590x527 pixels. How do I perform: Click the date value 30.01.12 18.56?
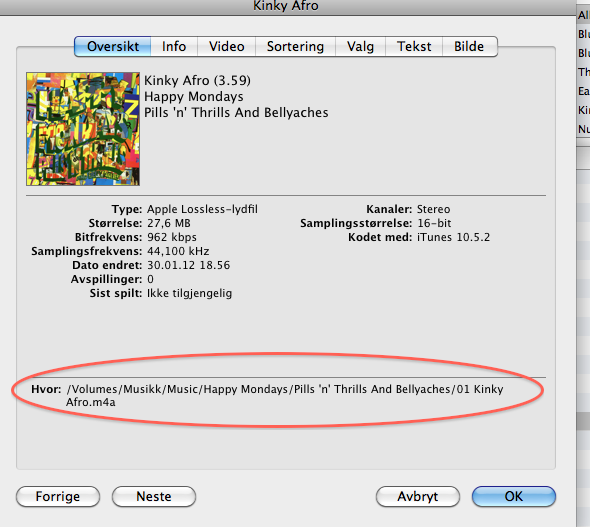point(188,265)
